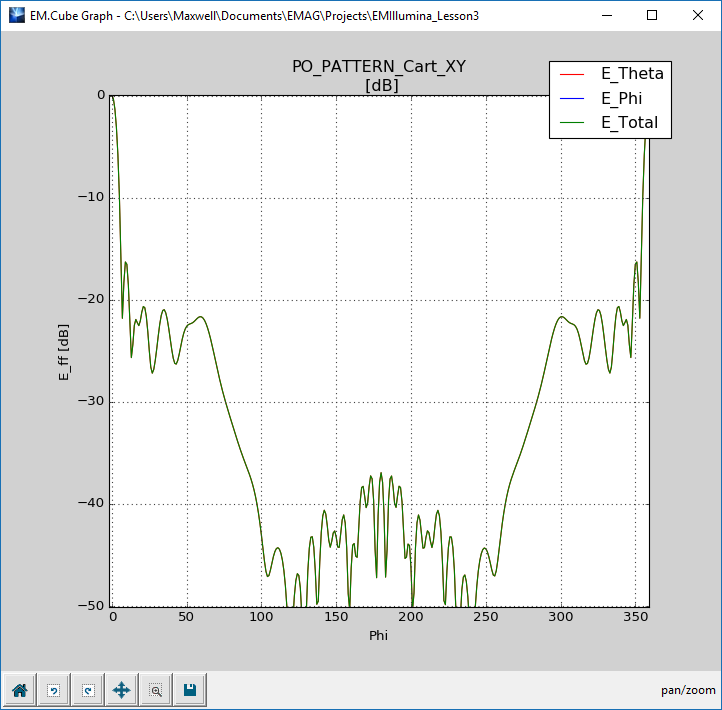Go forward to the next view
Screen dimensions: 722x710
point(87,689)
